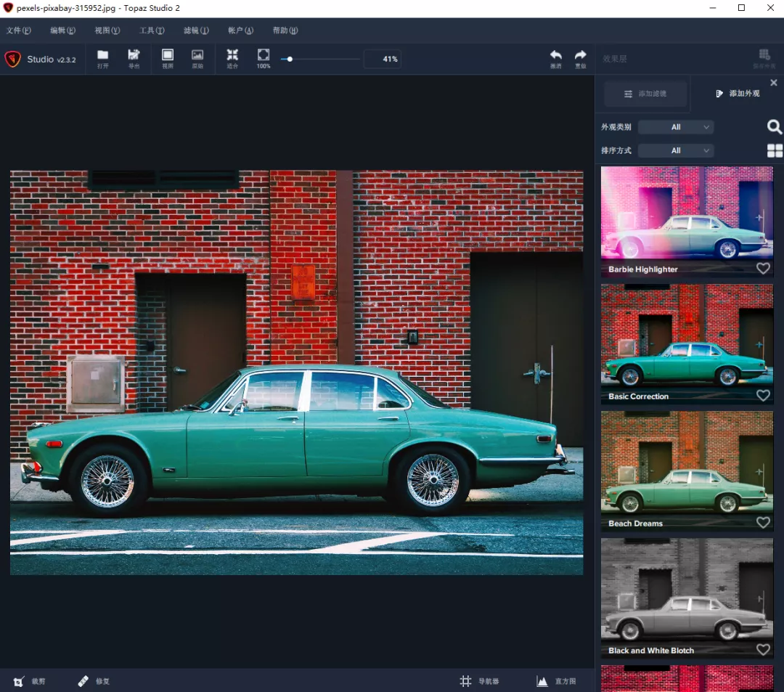
Task: Show the original (原始) image icon
Action: (197, 56)
